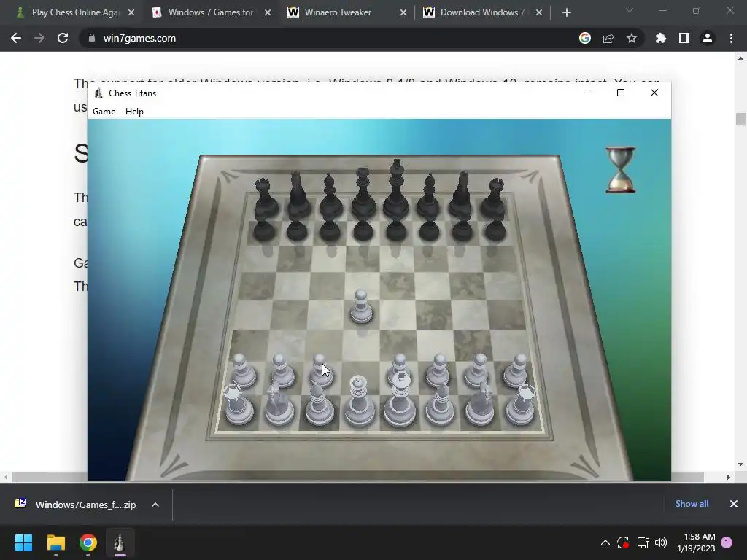Open clock and date panel
747x560 pixels.
pos(696,542)
